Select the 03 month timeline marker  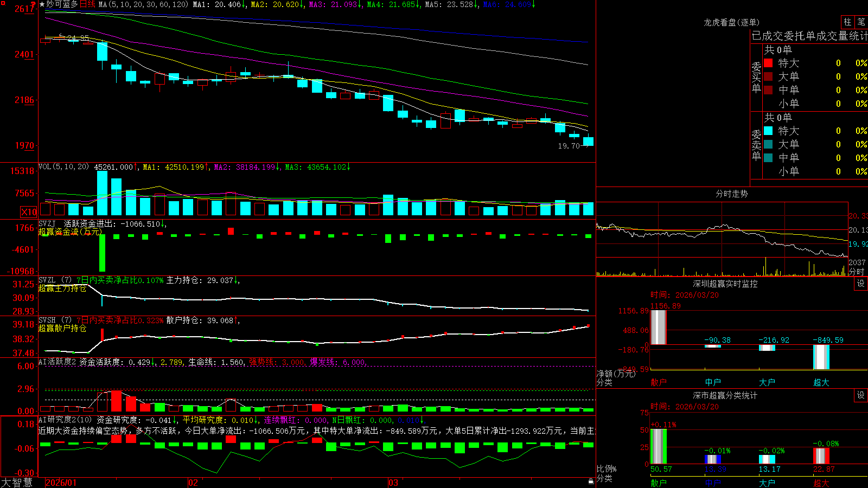(393, 483)
